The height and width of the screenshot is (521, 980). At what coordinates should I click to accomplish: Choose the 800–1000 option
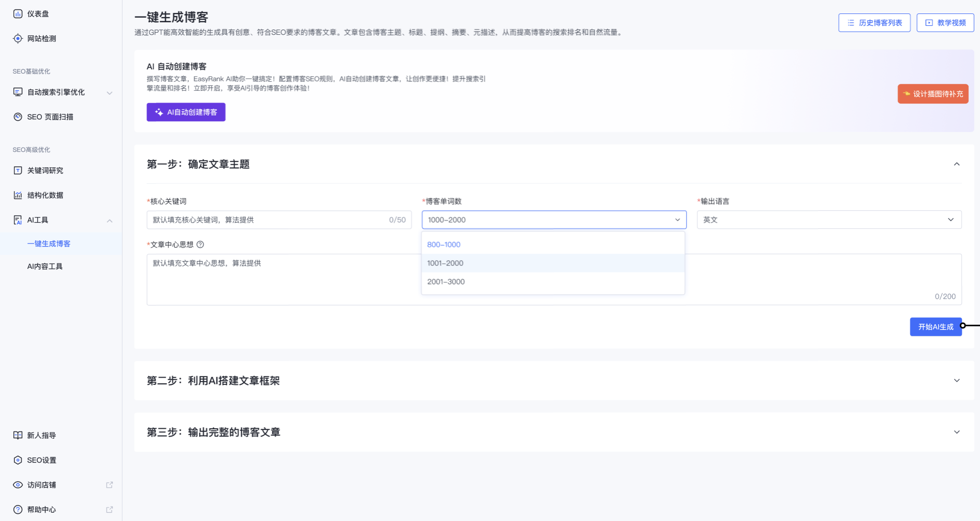point(553,244)
